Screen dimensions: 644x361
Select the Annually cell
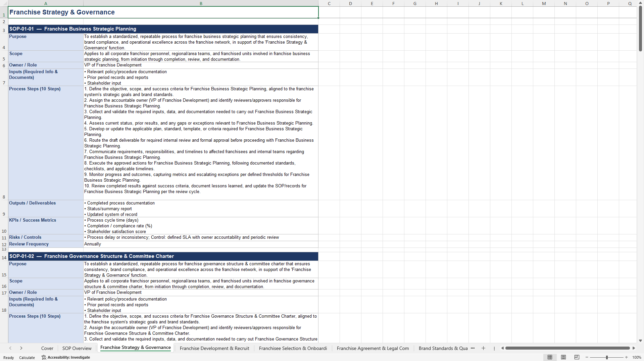point(201,244)
